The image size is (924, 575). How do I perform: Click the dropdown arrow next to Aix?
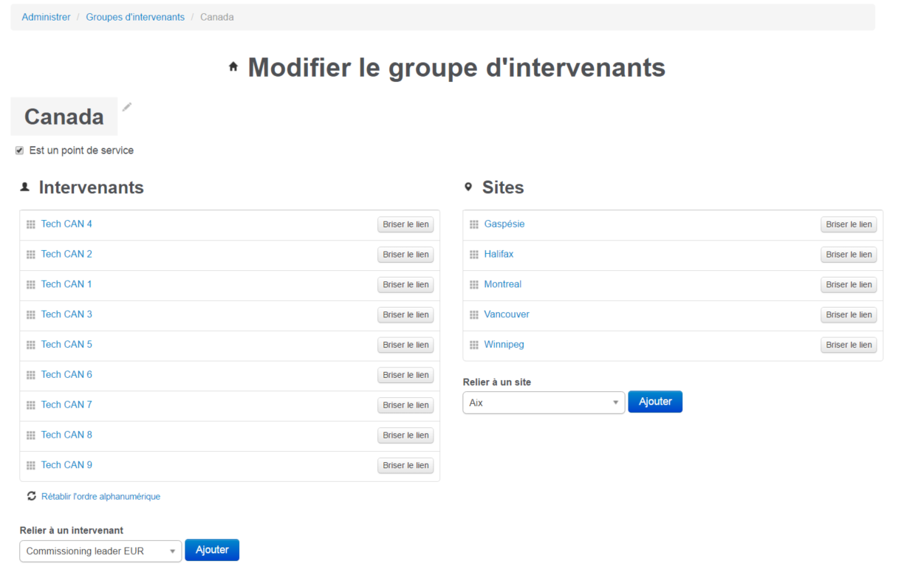(x=615, y=402)
